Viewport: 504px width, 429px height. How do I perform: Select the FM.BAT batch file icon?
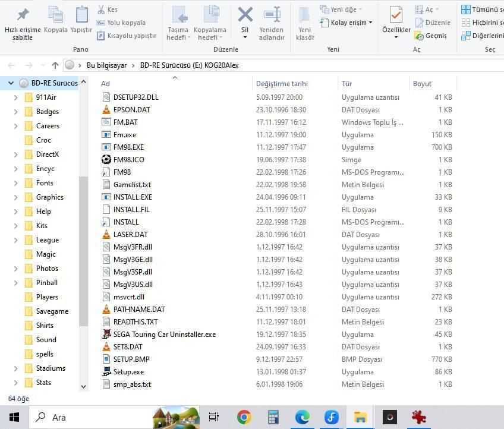tap(106, 122)
